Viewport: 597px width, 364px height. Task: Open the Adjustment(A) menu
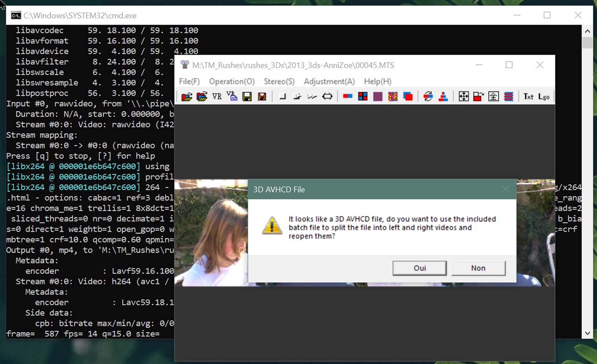(x=329, y=81)
